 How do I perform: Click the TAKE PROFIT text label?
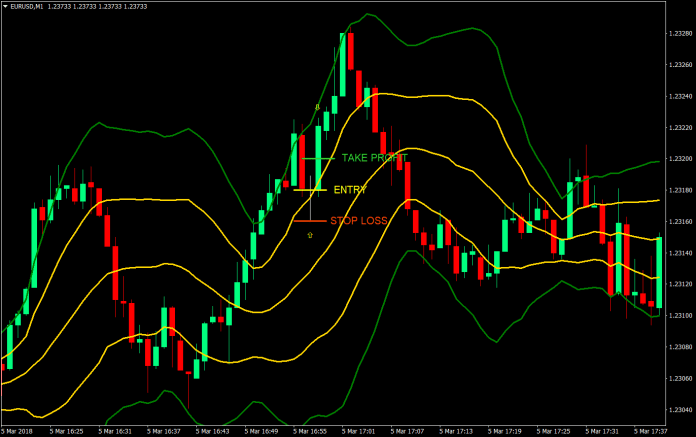click(374, 158)
